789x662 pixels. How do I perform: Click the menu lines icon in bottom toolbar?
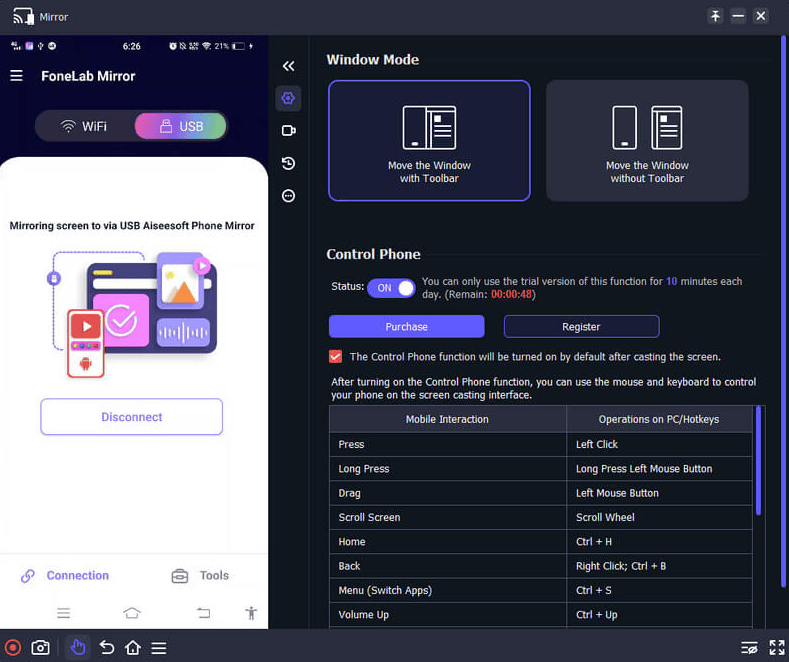point(159,648)
